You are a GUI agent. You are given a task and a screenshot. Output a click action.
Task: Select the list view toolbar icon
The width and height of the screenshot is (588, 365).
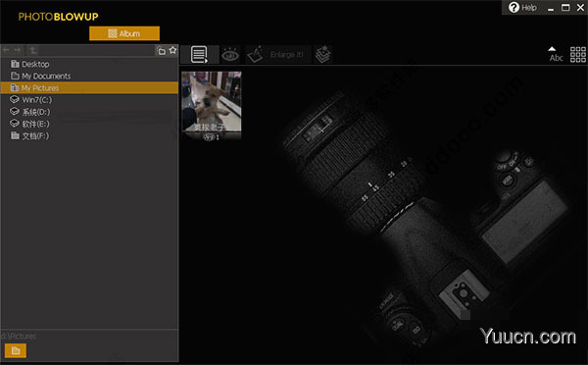point(199,54)
